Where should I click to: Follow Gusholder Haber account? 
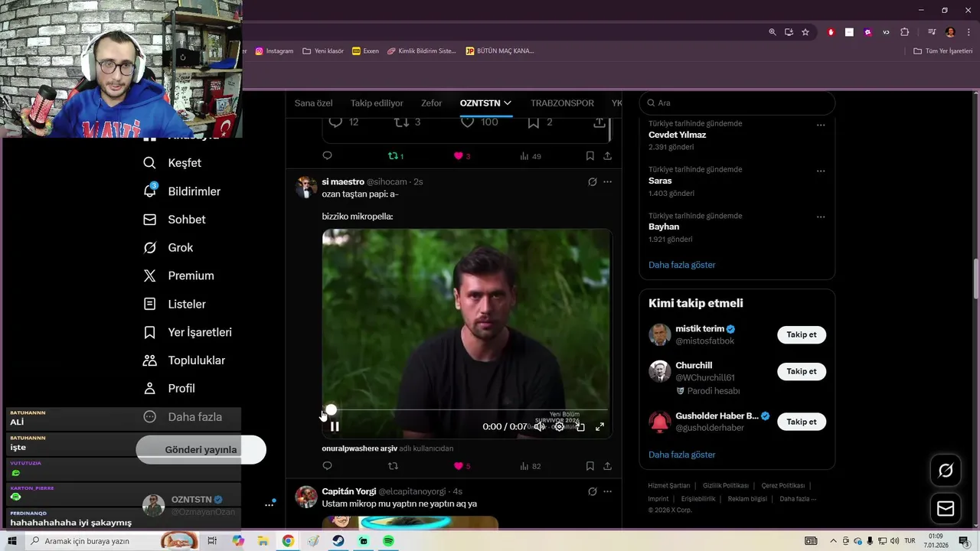tap(802, 422)
